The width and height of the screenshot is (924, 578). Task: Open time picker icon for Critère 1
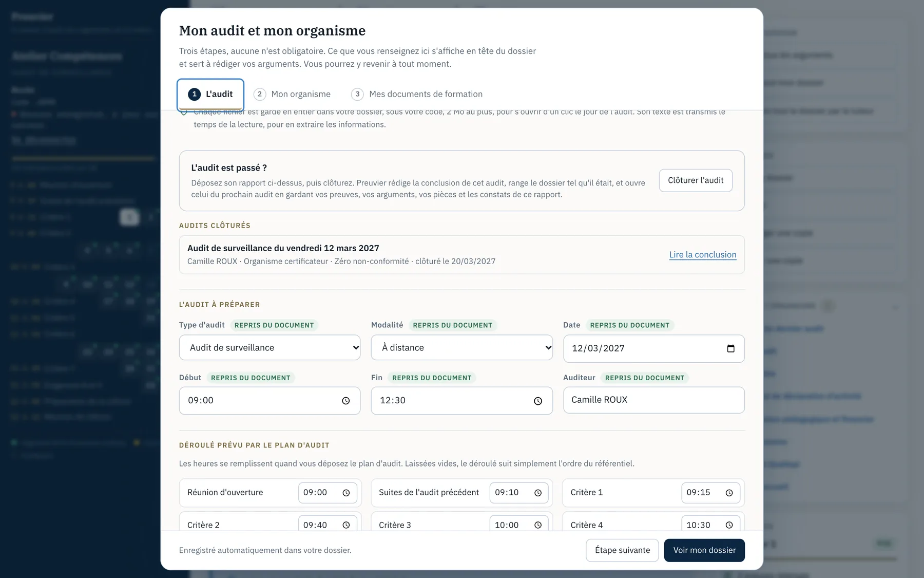pyautogui.click(x=729, y=493)
